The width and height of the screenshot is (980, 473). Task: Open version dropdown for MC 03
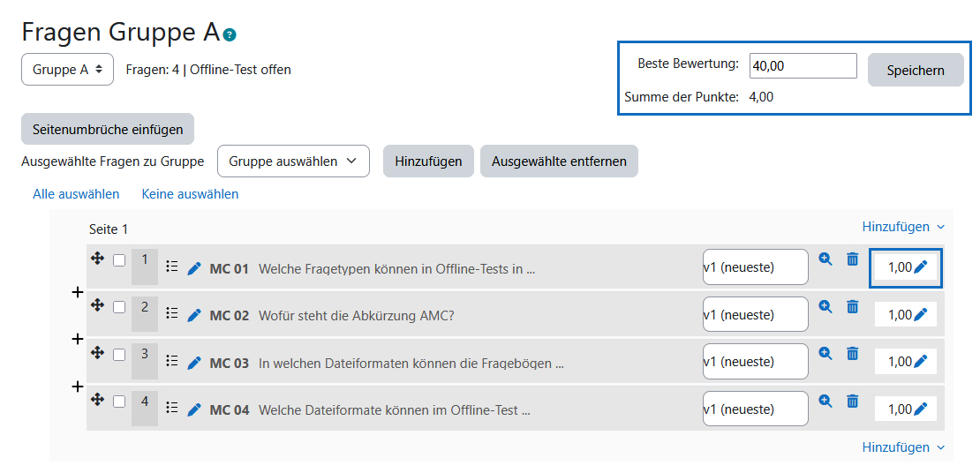pyautogui.click(x=755, y=361)
